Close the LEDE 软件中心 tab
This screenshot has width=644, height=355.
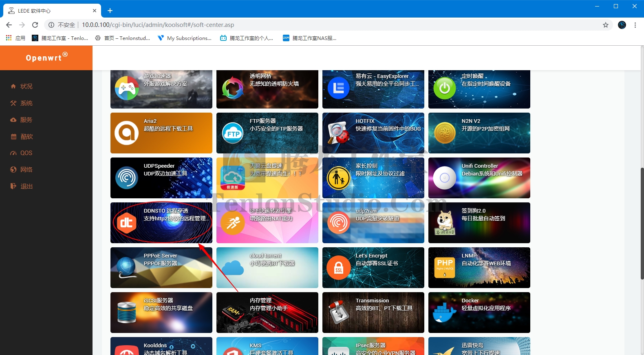[95, 11]
